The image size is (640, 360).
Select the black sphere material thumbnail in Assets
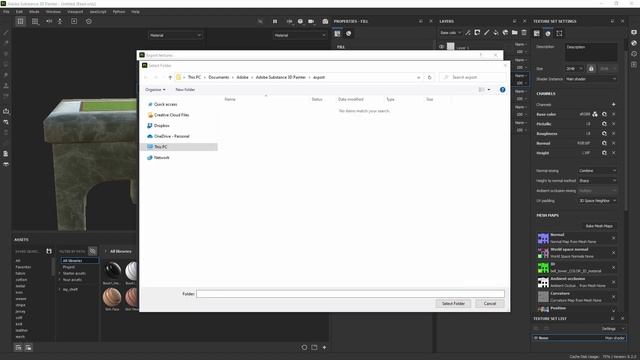click(112, 270)
